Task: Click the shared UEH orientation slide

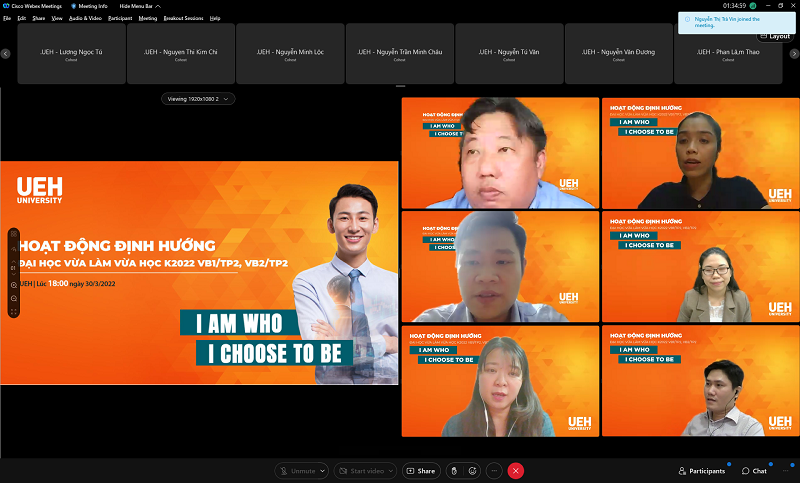Action: coord(199,273)
